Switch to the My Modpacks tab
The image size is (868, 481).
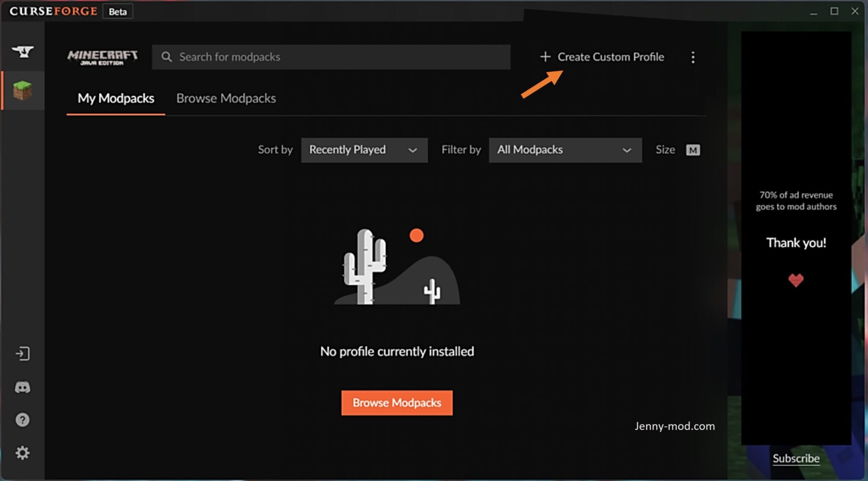point(116,98)
